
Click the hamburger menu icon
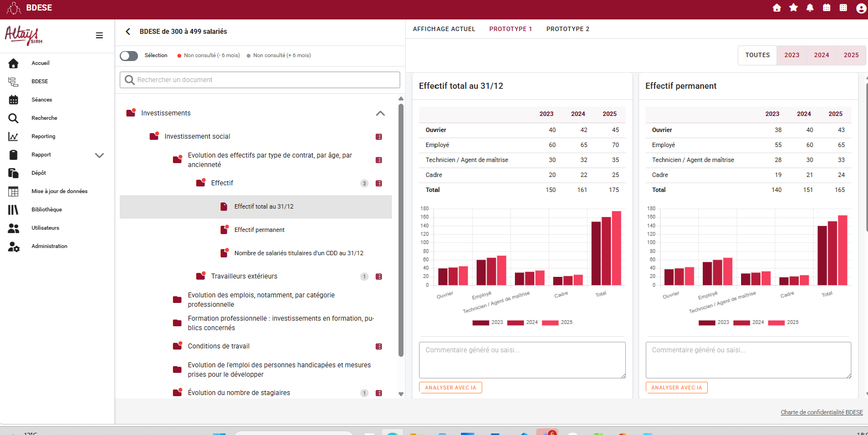(x=99, y=36)
